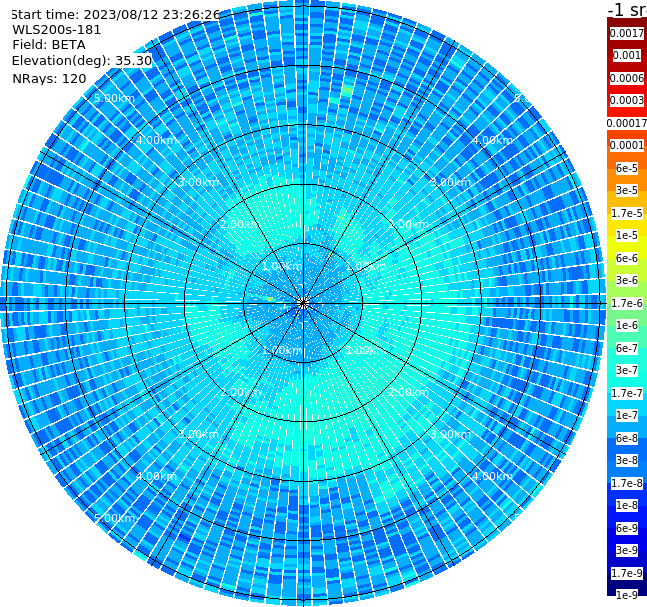Click the 0.0017 colorbar label
647x607 pixels.
(x=627, y=33)
